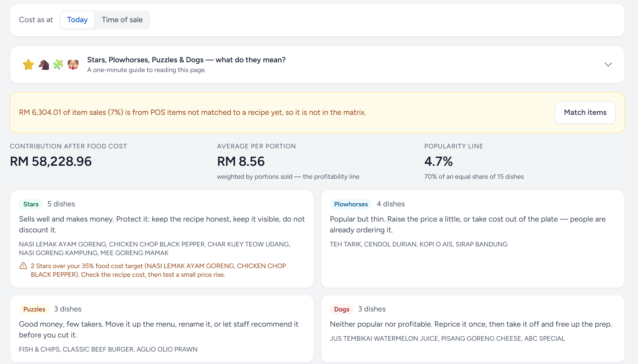Viewport: 638px width, 364px height.
Task: Click the CONTRIBUTION AFTER FOOD COST label
Action: point(69,146)
